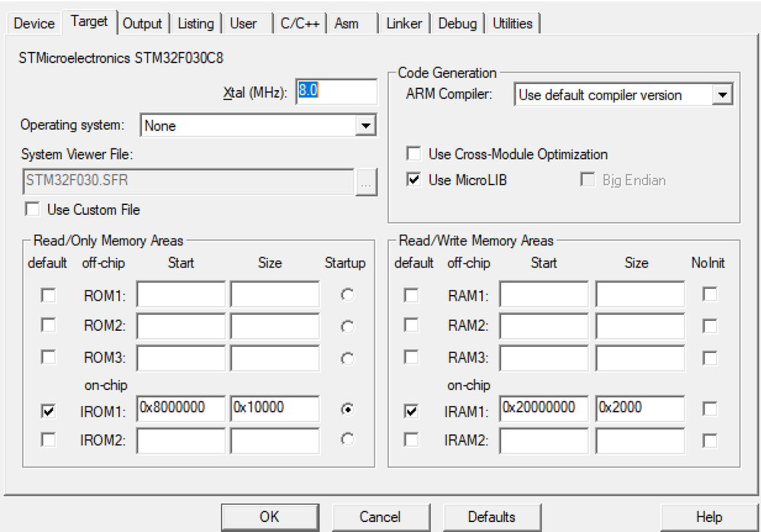Viewport: 761px width, 532px height.
Task: Enable IRAM2 NoInit checkbox
Action: [x=710, y=441]
